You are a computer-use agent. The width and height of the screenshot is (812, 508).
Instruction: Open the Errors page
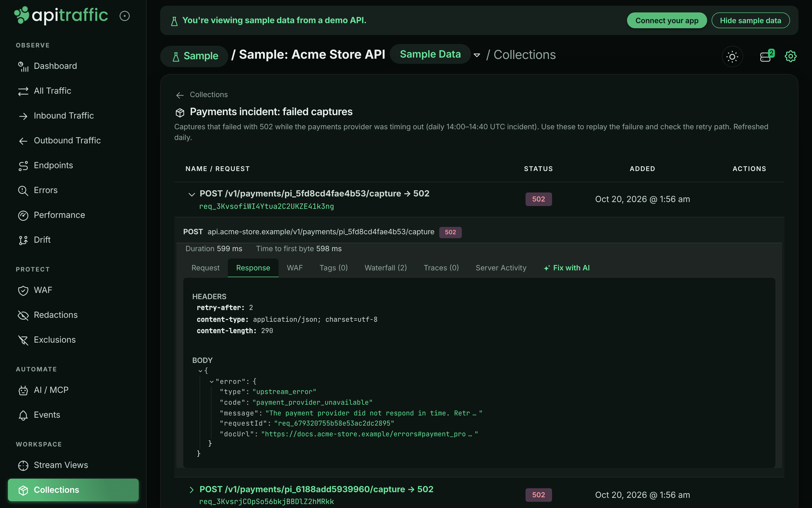click(73, 190)
